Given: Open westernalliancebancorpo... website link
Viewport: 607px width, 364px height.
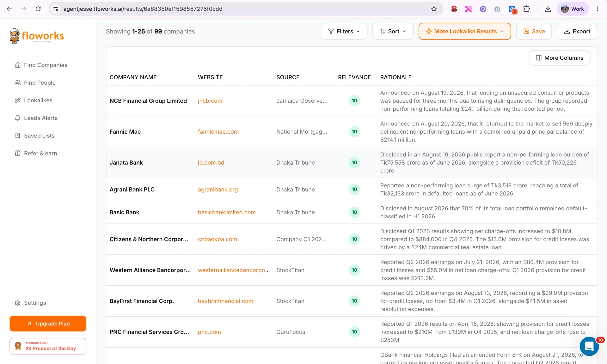Looking at the screenshot, I should point(234,270).
